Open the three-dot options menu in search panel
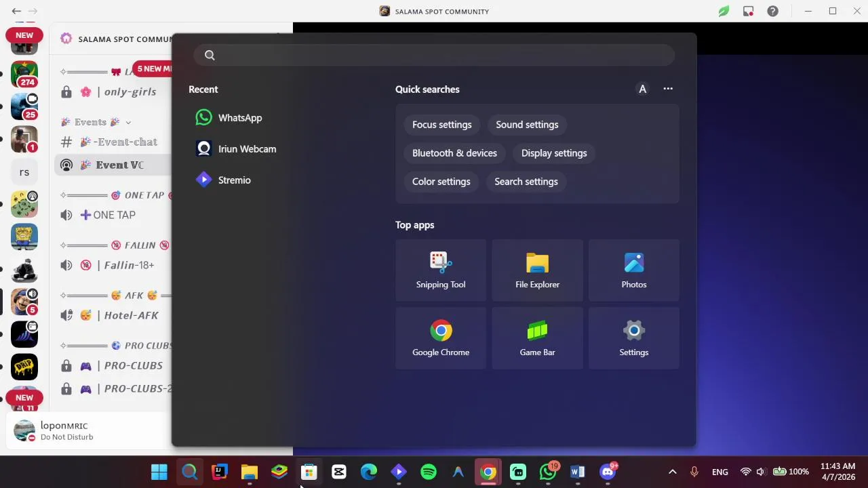The width and height of the screenshot is (868, 488). (x=668, y=89)
